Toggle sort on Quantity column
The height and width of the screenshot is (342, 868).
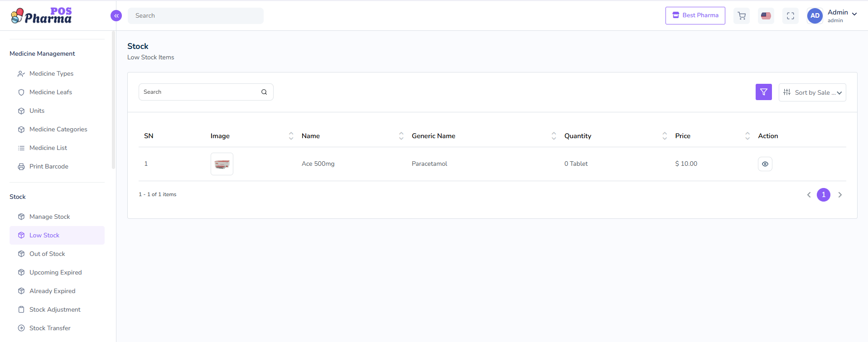pos(664,136)
